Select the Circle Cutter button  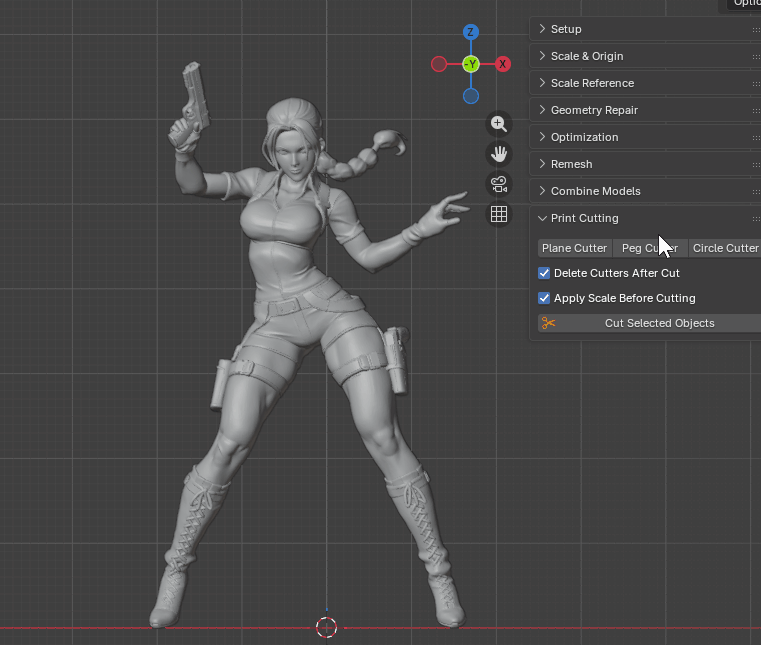(725, 248)
